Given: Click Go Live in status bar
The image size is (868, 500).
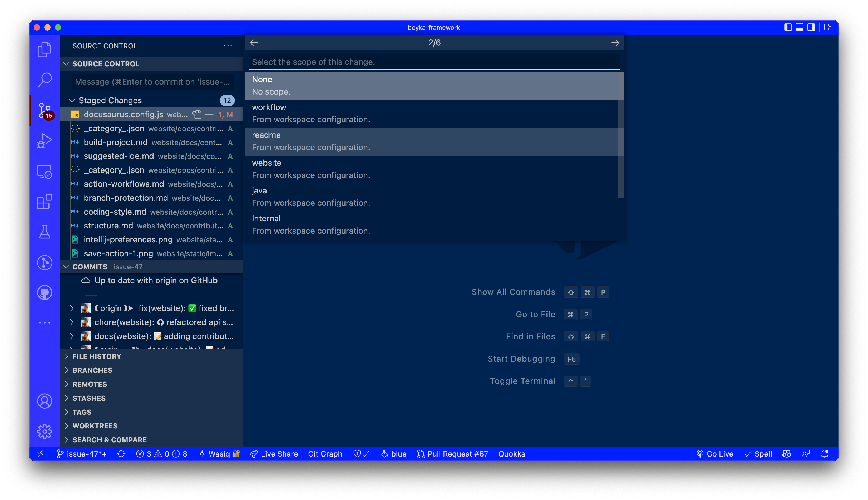Looking at the screenshot, I should point(715,454).
